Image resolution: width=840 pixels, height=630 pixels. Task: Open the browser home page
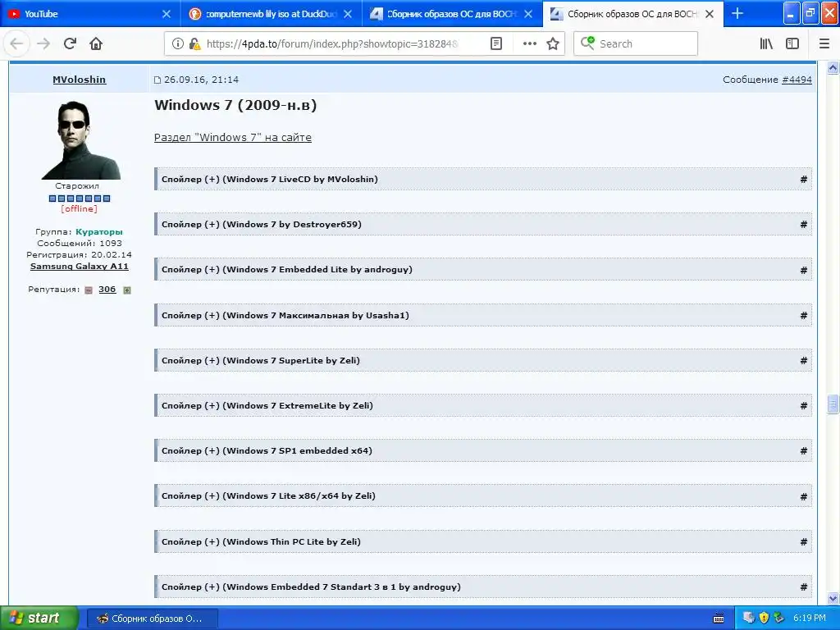[x=96, y=44]
